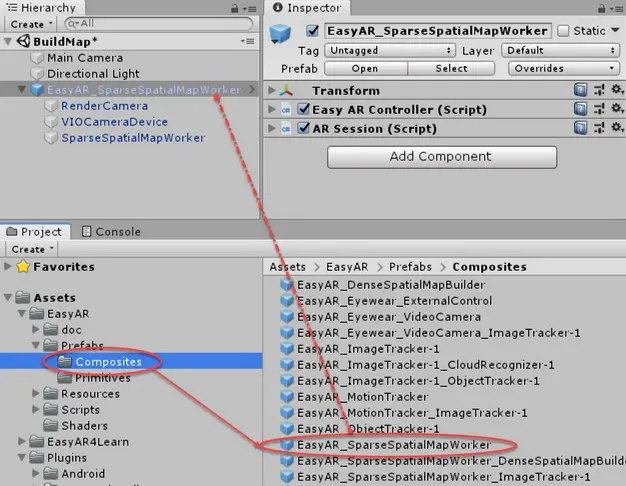Open the Hierarchy panel options menu icon
Image resolution: width=626 pixels, height=486 pixels.
coord(250,8)
